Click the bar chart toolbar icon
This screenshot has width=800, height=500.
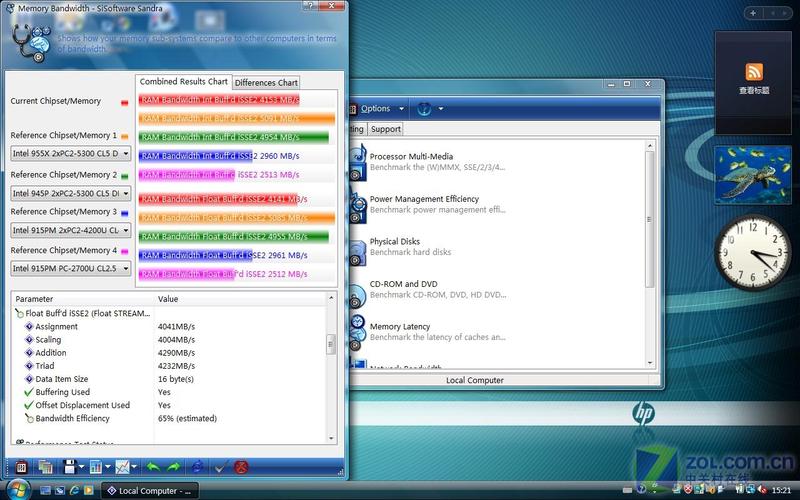pyautogui.click(x=95, y=467)
